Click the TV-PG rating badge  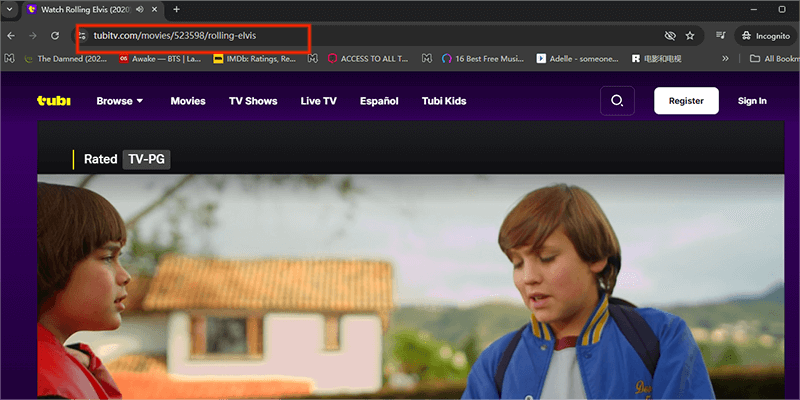click(146, 159)
